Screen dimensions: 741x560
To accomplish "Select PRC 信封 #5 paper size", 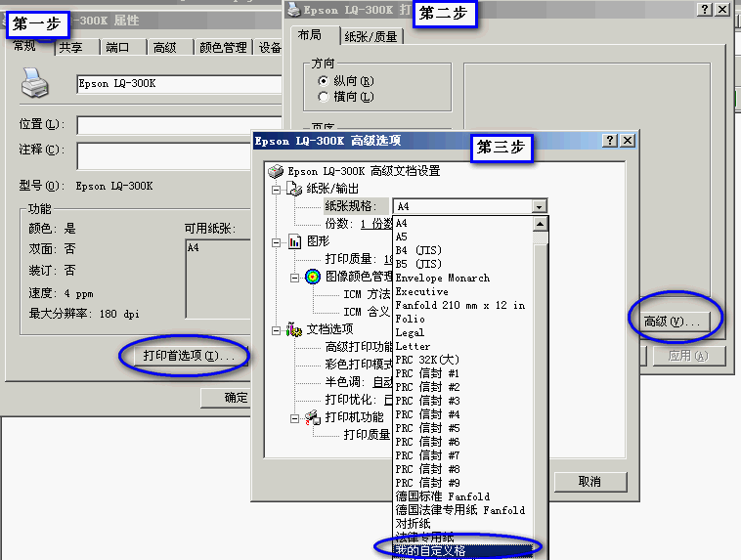I will [x=463, y=428].
